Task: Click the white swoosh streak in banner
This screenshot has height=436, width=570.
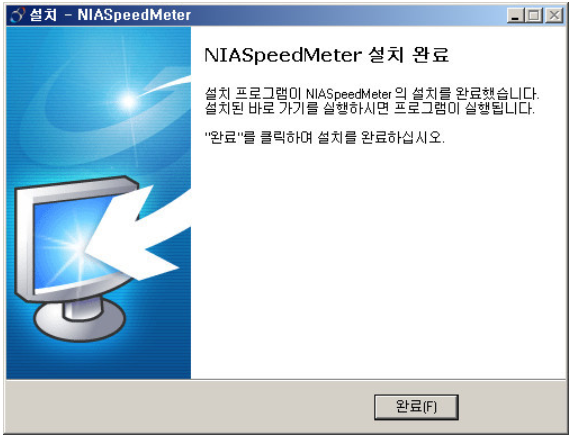Action: coord(167,84)
